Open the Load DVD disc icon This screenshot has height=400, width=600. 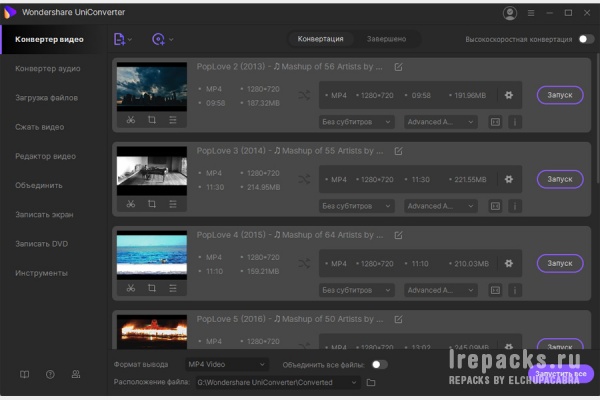[158, 39]
